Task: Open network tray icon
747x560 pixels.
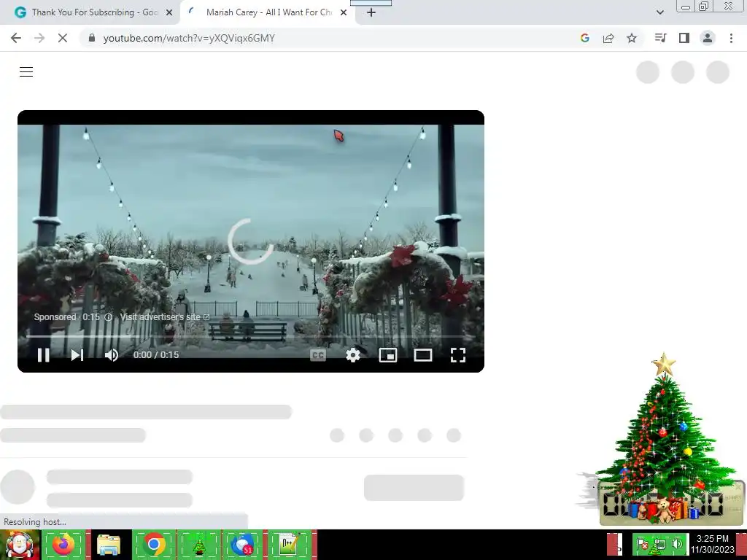Action: pos(659,544)
